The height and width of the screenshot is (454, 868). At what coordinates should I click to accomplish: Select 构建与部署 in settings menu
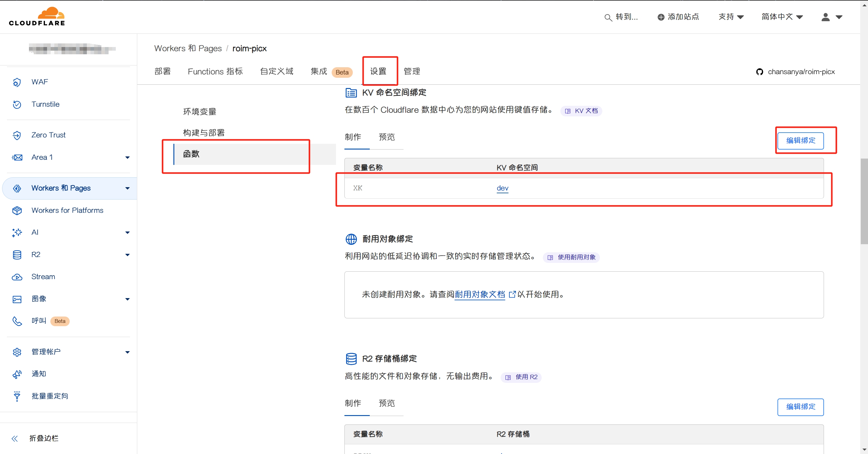(204, 133)
